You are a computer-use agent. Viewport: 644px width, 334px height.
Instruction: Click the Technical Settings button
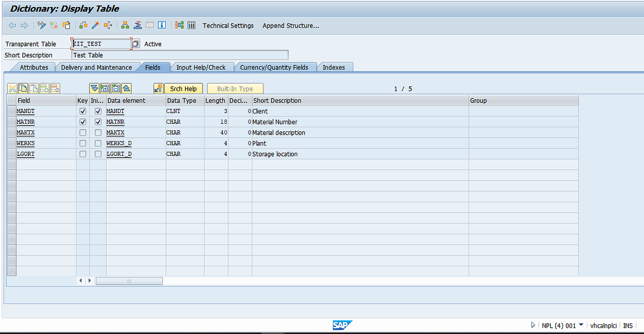(228, 25)
